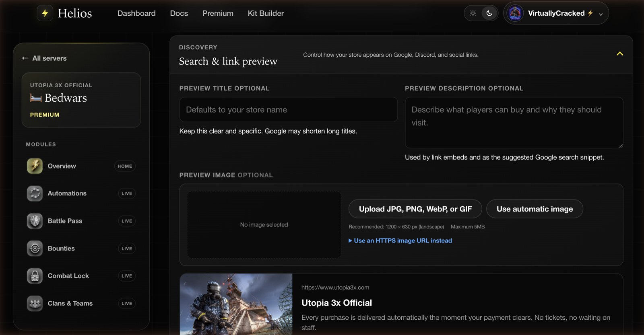Open the Docs nav item

point(179,13)
